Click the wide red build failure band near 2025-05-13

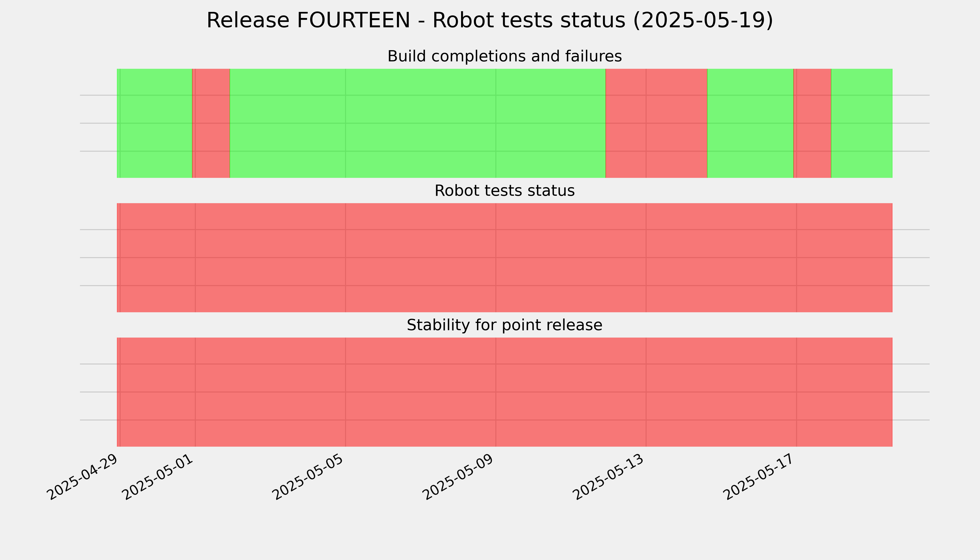pyautogui.click(x=657, y=123)
